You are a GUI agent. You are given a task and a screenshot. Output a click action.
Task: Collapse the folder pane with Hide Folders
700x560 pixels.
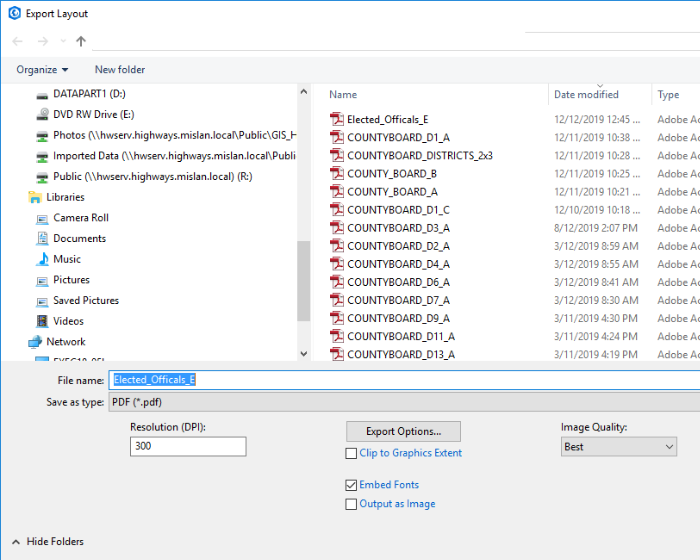48,542
